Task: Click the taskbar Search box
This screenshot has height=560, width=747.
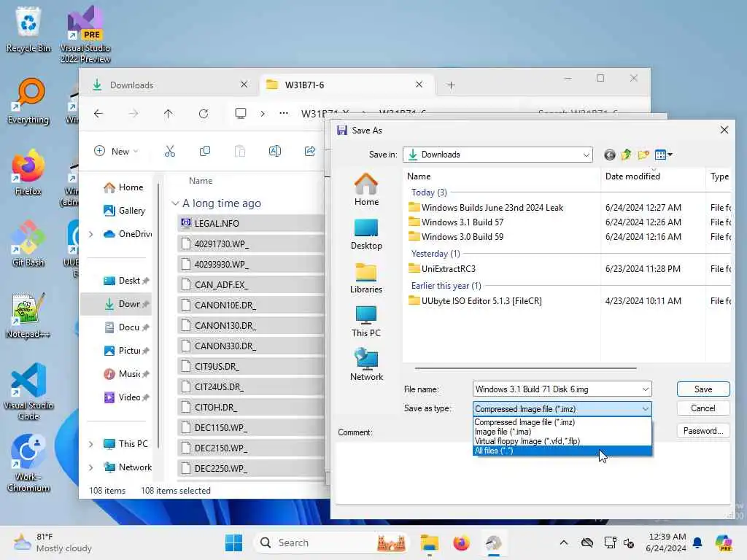Action: (332, 542)
